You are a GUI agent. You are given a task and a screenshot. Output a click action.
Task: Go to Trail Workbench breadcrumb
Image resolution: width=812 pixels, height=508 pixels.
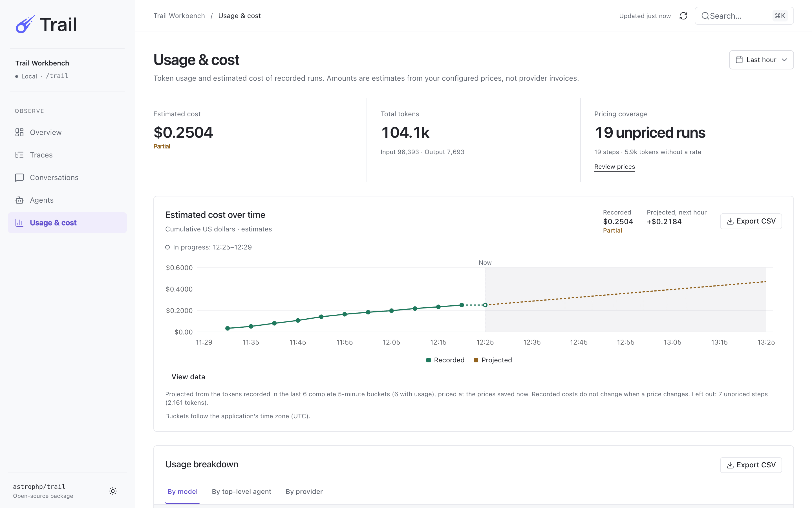click(179, 16)
